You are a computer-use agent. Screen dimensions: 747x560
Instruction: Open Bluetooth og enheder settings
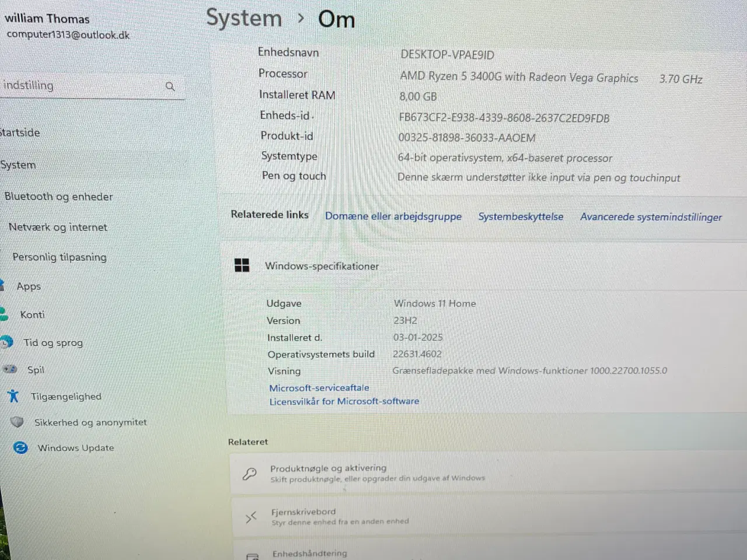(58, 197)
